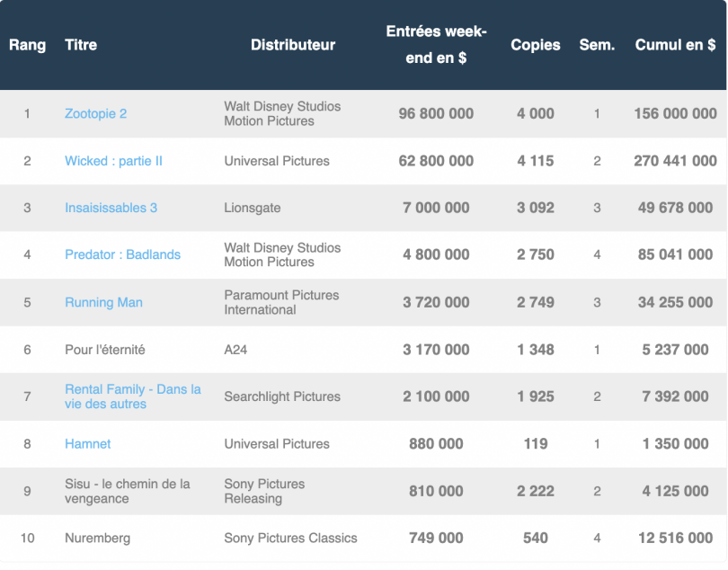The height and width of the screenshot is (570, 728).
Task: Open the Zootopie 2 movie link
Action: [x=95, y=114]
